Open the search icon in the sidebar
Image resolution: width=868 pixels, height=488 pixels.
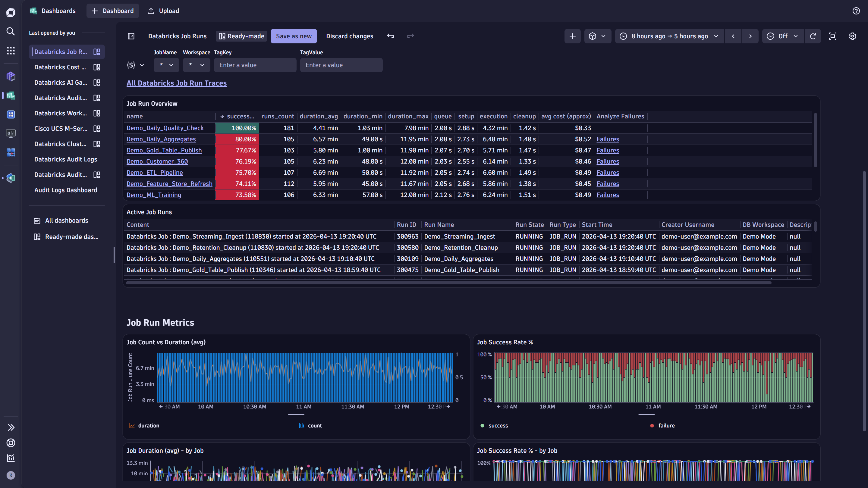pos(11,31)
